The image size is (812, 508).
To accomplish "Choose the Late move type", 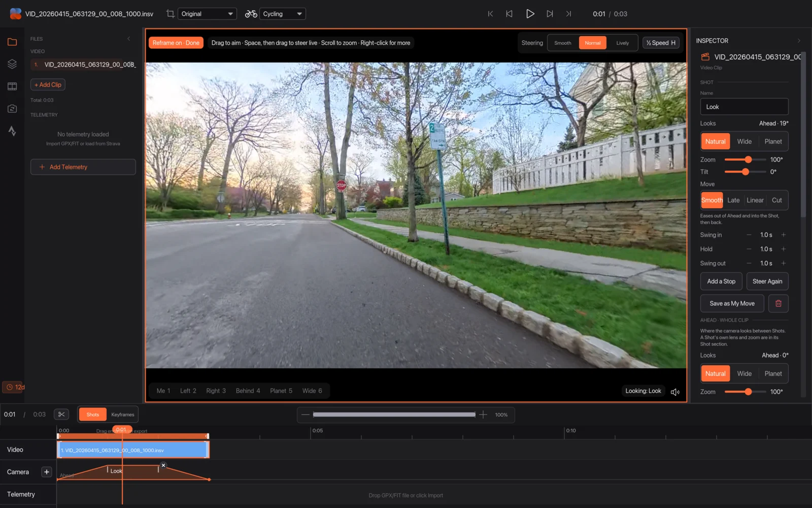I will coord(733,200).
